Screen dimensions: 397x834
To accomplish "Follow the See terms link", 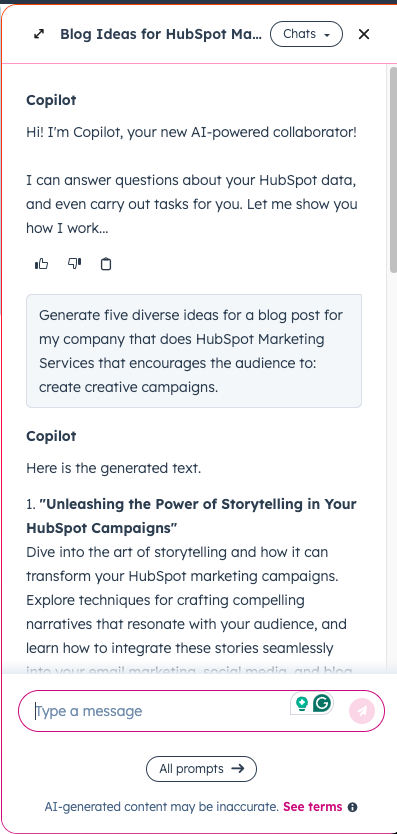I will 312,807.
